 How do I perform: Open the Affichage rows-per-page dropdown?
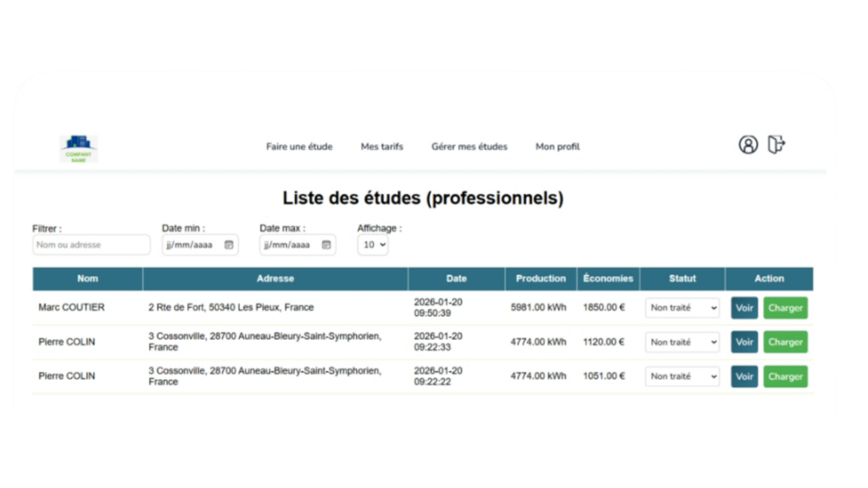point(373,245)
